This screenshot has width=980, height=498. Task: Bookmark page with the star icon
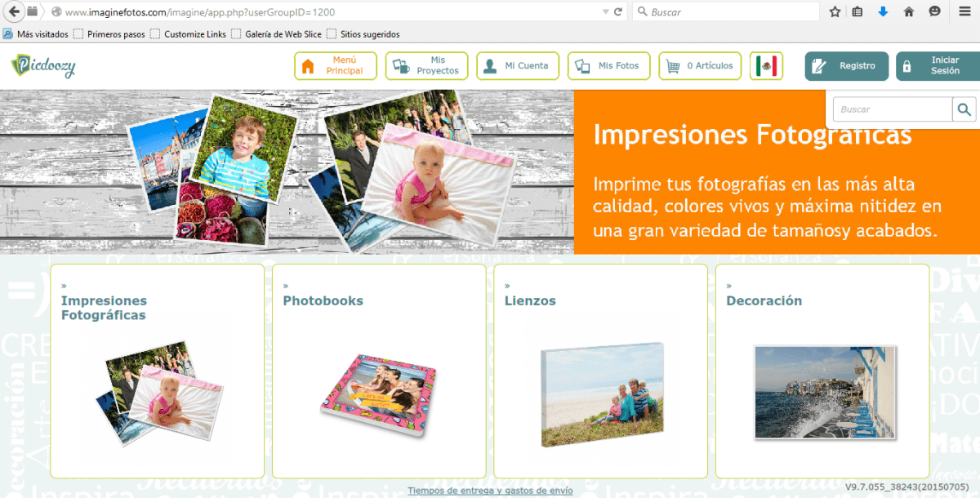[x=835, y=12]
